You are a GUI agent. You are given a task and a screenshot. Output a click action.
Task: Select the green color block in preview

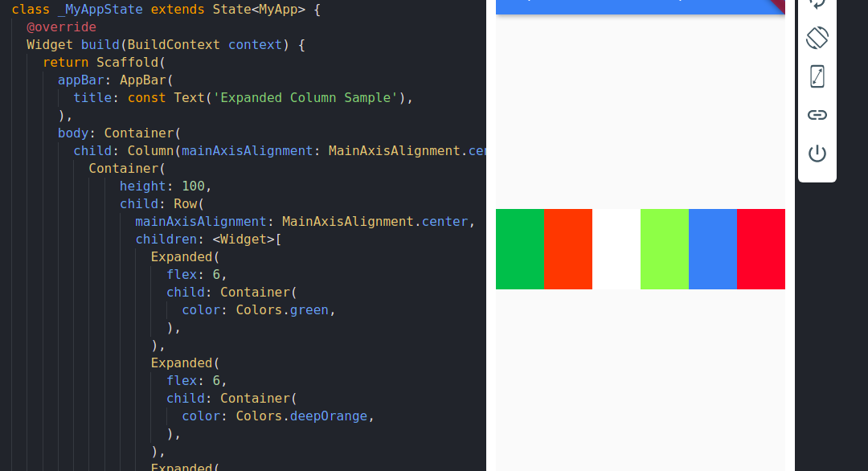pos(520,249)
